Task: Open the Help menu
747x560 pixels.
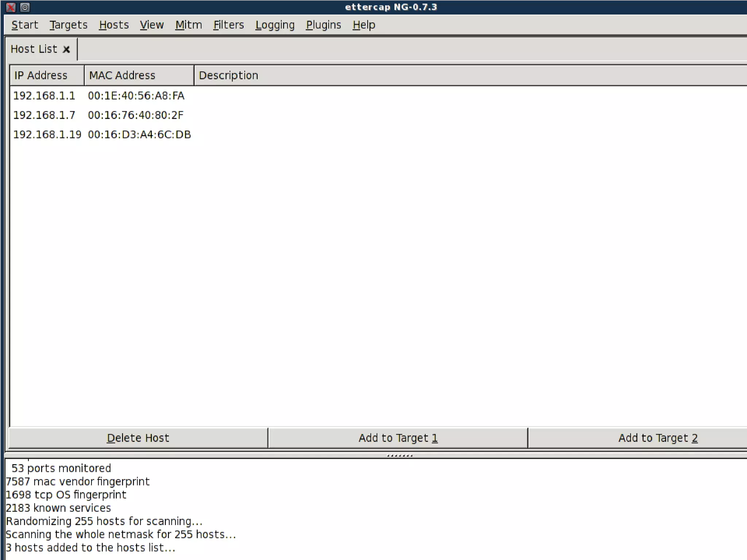Action: [x=364, y=25]
